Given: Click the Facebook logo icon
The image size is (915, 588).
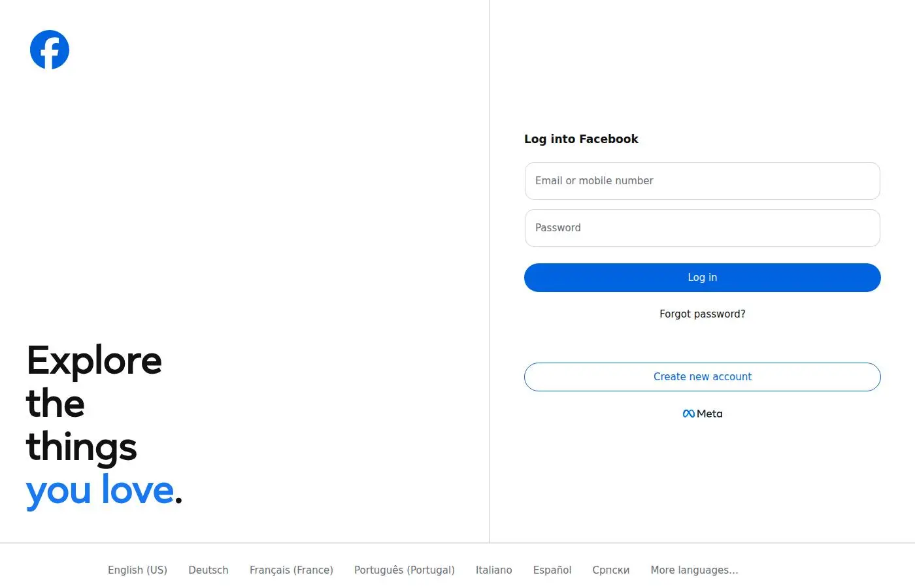Looking at the screenshot, I should 50,50.
